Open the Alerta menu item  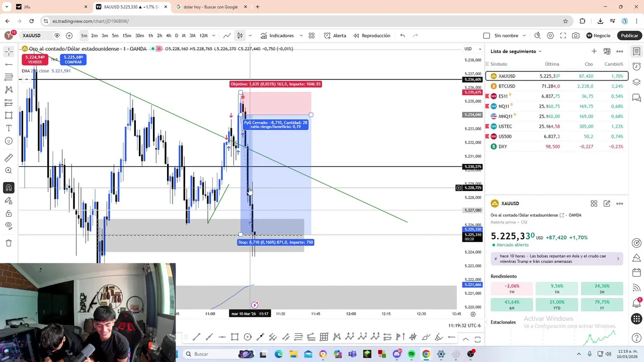[x=335, y=36]
